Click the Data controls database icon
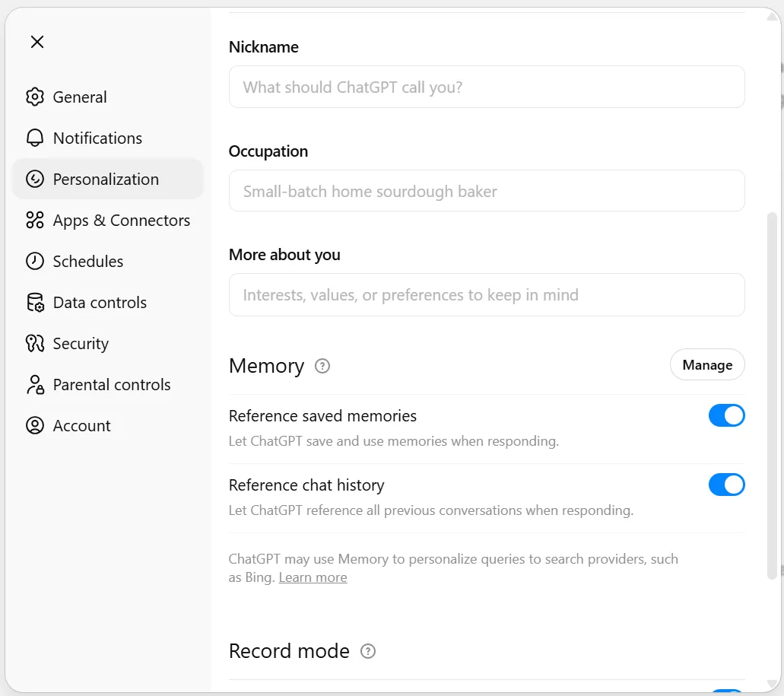The width and height of the screenshot is (784, 696). coord(35,303)
